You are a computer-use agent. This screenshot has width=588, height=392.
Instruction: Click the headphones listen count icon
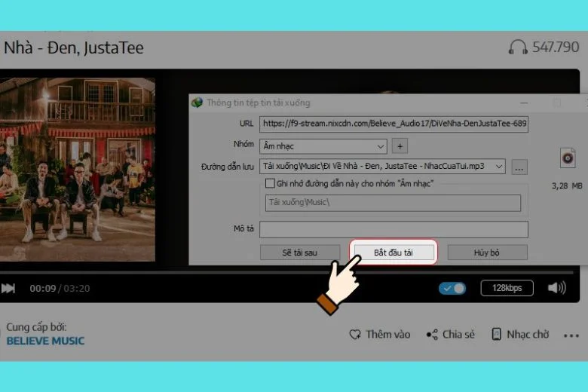click(x=518, y=47)
